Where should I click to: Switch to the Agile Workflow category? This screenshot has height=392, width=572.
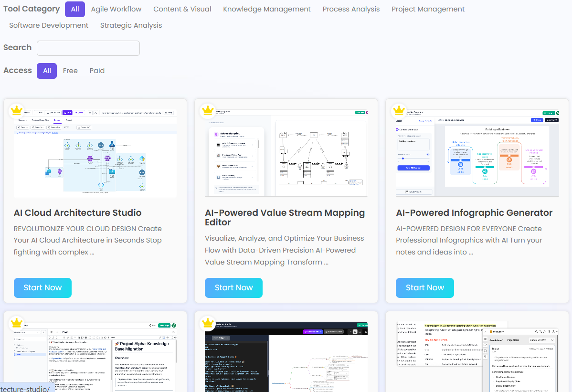click(x=116, y=9)
